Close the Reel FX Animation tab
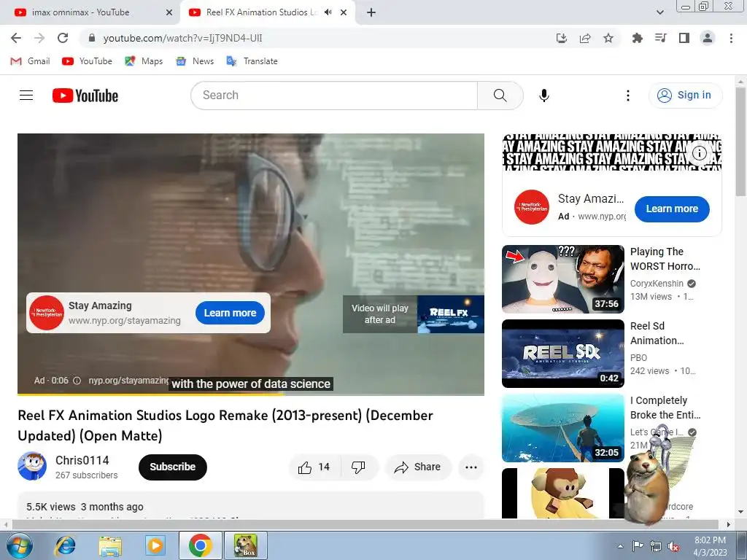The height and width of the screenshot is (560, 747). (x=344, y=12)
